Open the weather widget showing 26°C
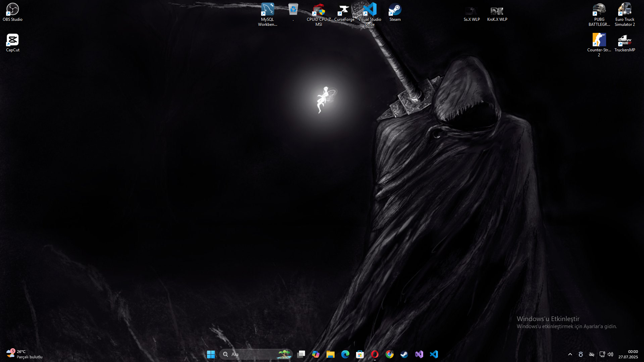The height and width of the screenshot is (362, 644). [x=24, y=354]
